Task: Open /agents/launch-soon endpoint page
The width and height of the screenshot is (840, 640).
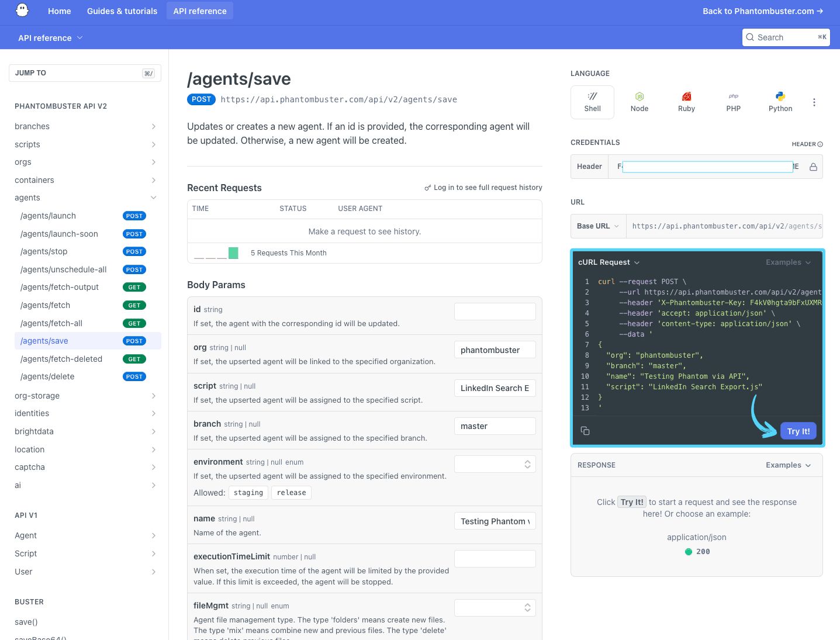Action: [x=88, y=234]
